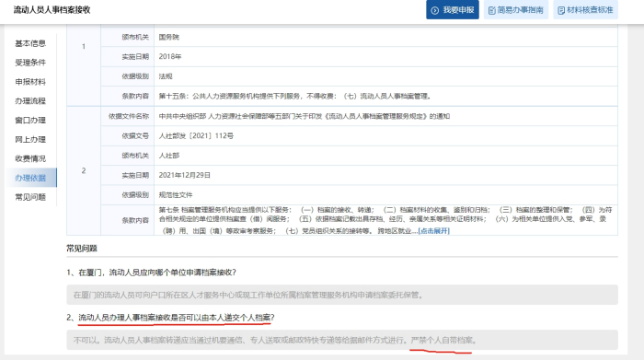Click question 1 about 在厦门 档案接收

152,273
